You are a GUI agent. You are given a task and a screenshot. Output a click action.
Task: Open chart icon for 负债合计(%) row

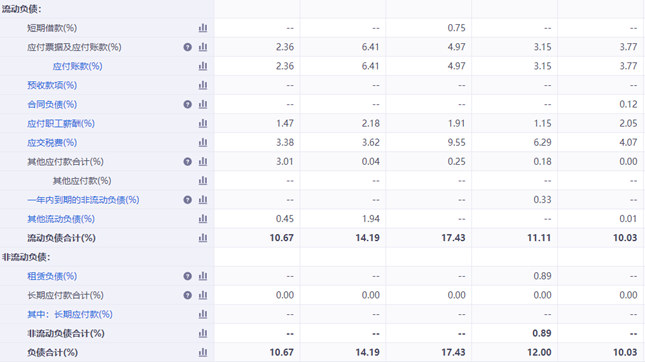(203, 353)
